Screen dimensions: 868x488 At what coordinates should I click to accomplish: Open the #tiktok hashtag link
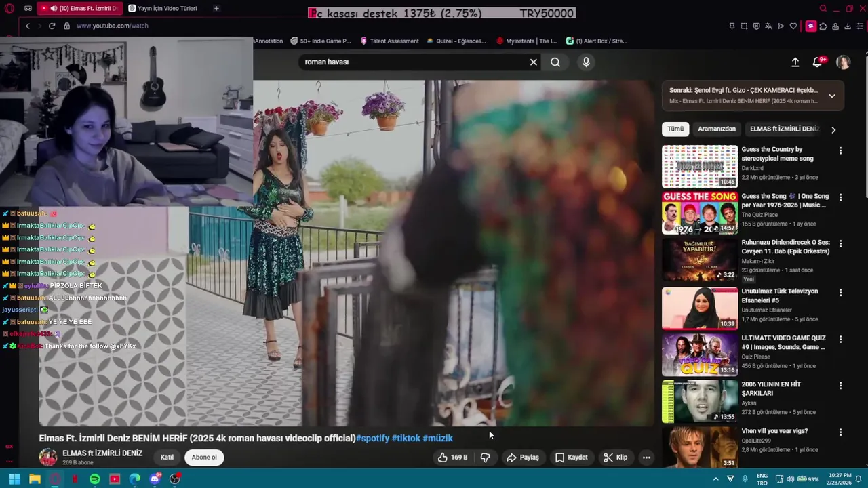click(x=406, y=438)
